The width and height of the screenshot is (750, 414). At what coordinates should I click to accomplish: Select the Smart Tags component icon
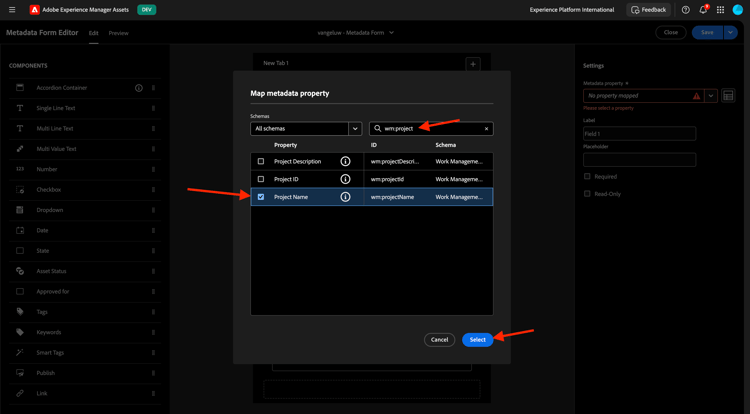tap(20, 352)
